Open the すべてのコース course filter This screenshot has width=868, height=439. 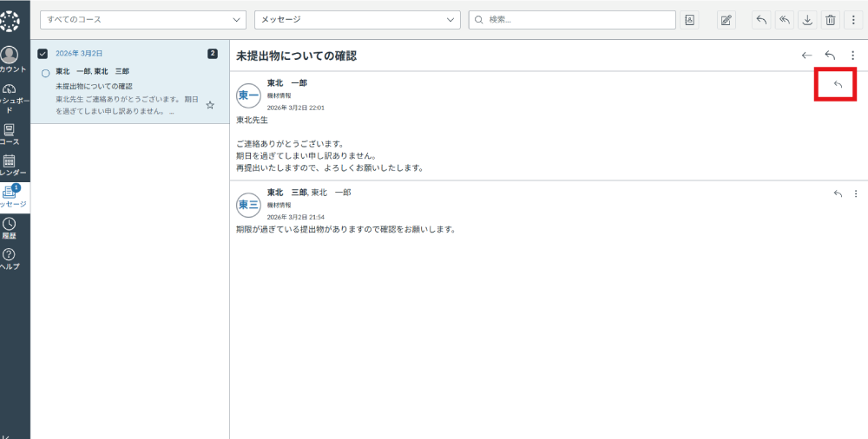pyautogui.click(x=143, y=20)
